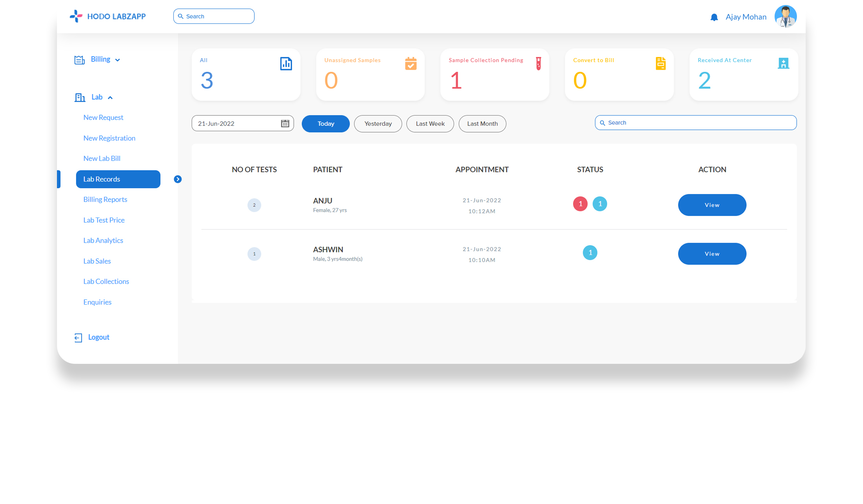
Task: Click Ajay Mohan's profile avatar
Action: click(785, 16)
